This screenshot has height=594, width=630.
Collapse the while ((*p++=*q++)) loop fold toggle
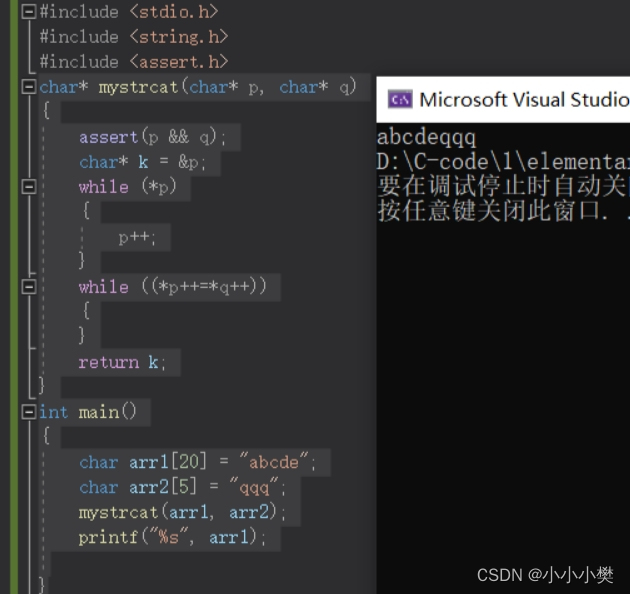point(29,287)
